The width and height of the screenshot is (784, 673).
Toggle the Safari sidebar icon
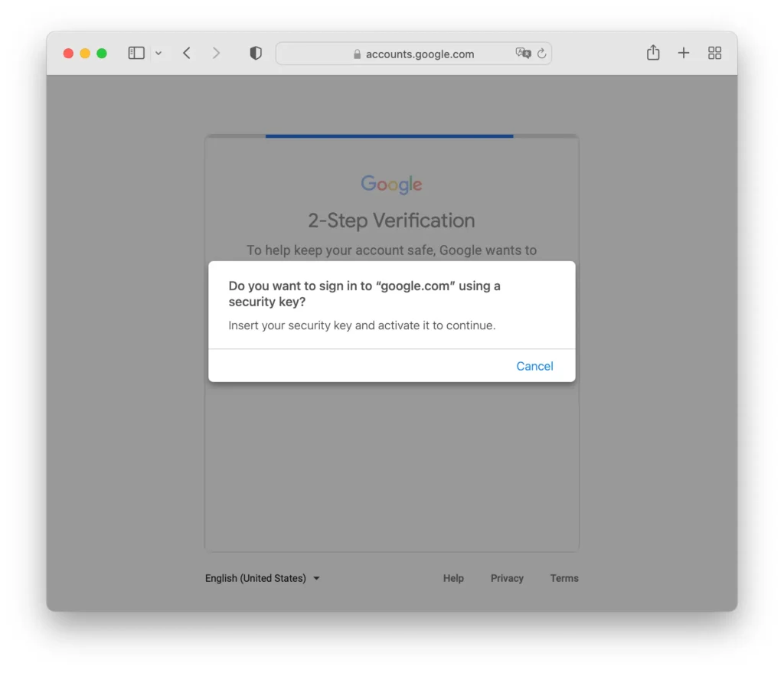(136, 53)
